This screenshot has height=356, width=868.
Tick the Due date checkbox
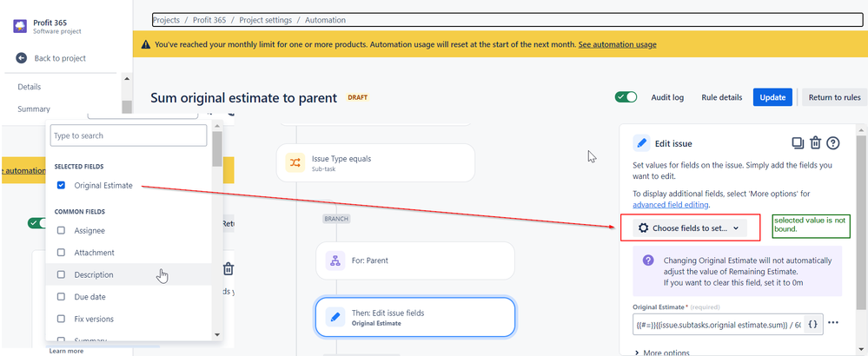pos(62,297)
